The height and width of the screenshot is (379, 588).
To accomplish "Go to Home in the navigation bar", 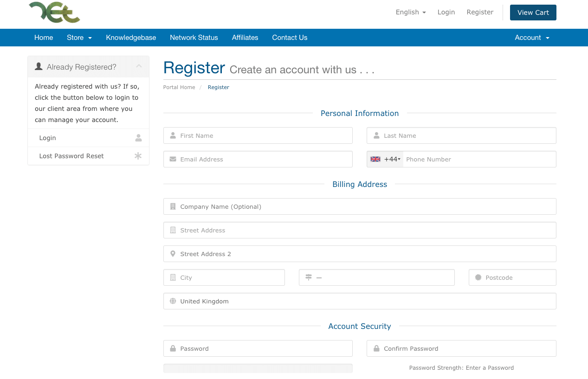I will coord(44,38).
